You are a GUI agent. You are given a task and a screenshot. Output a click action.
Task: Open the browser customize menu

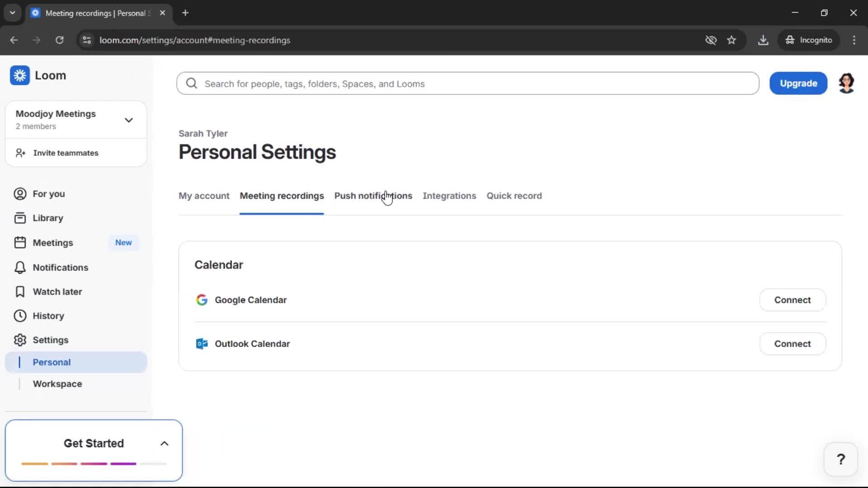tap(854, 40)
